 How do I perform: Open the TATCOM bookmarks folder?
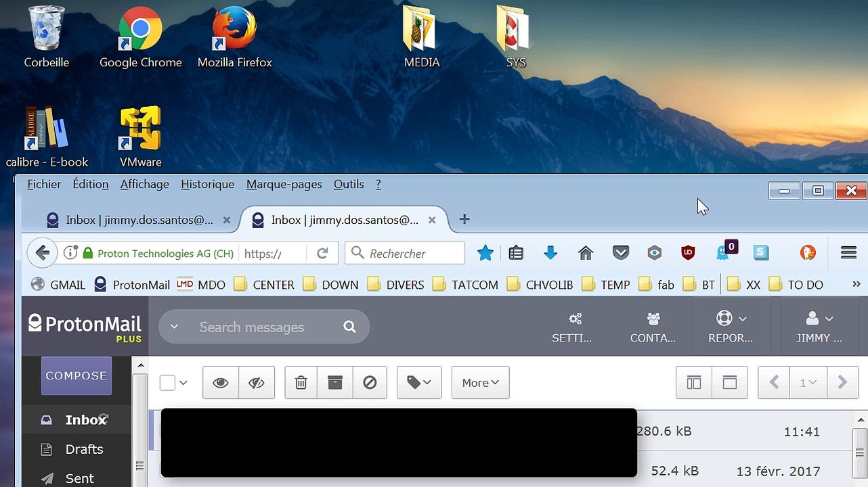465,285
